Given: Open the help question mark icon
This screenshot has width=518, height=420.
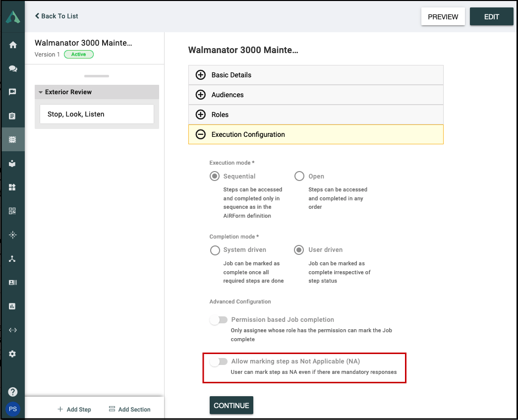Looking at the screenshot, I should click(x=13, y=392).
